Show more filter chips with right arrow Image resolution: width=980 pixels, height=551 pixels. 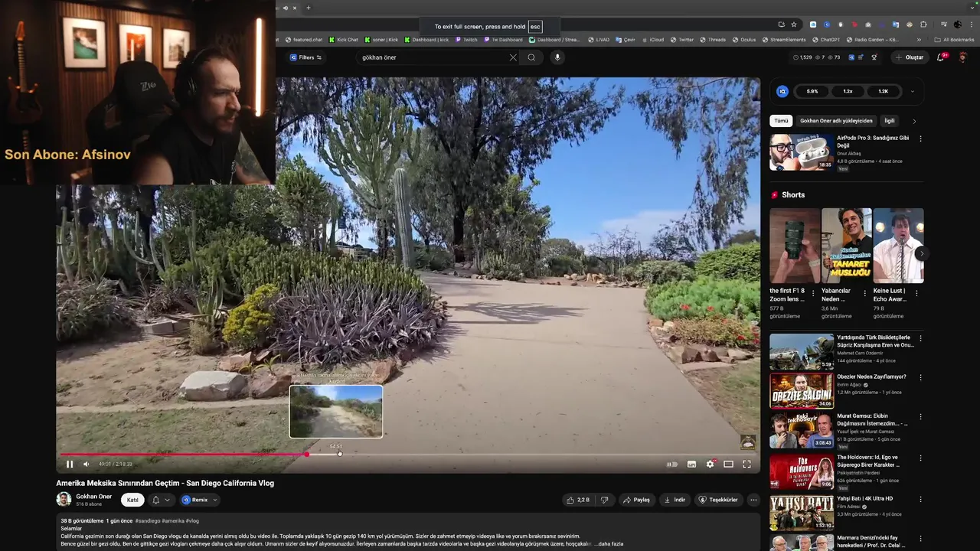point(914,121)
